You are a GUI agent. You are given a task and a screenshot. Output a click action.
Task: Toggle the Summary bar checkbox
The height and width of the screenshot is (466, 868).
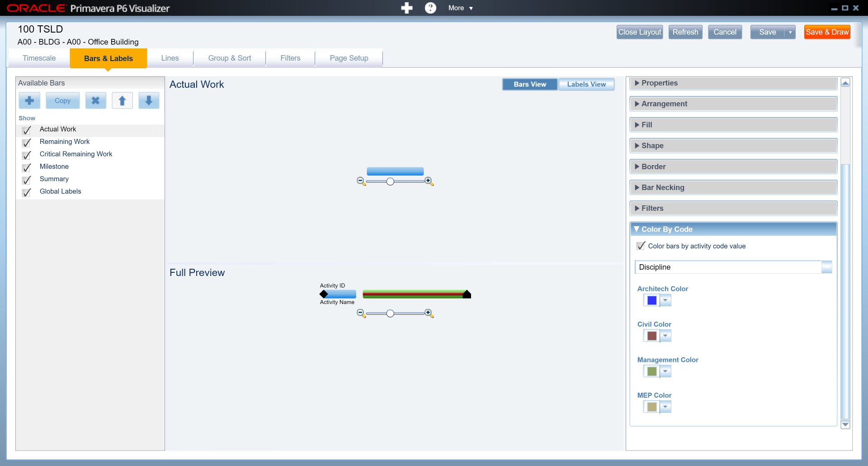tap(27, 180)
